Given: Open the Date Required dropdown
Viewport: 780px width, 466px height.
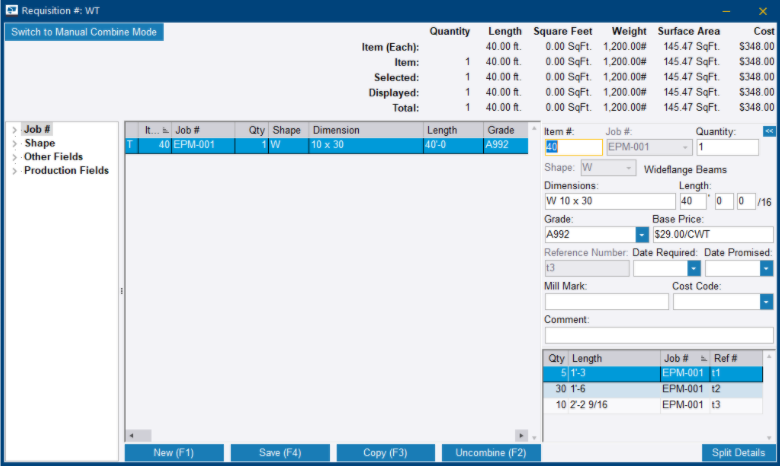Looking at the screenshot, I should pyautogui.click(x=693, y=268).
